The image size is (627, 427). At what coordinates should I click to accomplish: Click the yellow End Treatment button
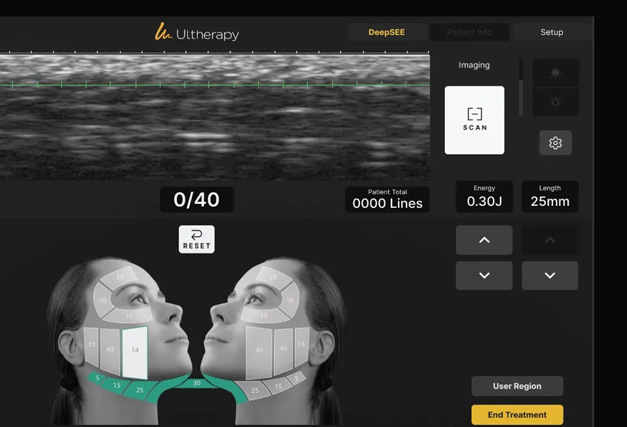pyautogui.click(x=517, y=415)
